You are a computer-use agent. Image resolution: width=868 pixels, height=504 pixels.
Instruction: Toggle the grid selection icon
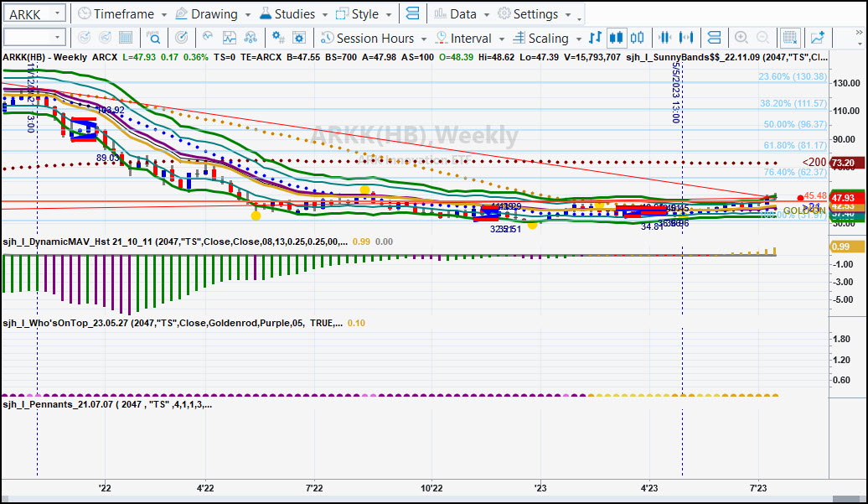790,38
